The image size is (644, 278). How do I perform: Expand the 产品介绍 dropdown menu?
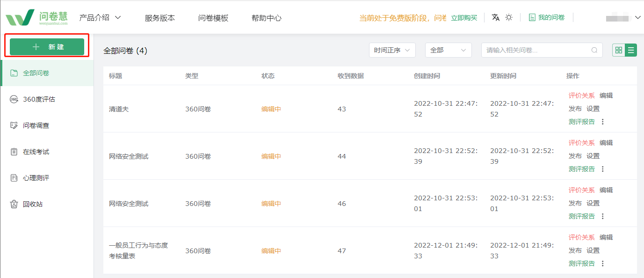pos(100,18)
